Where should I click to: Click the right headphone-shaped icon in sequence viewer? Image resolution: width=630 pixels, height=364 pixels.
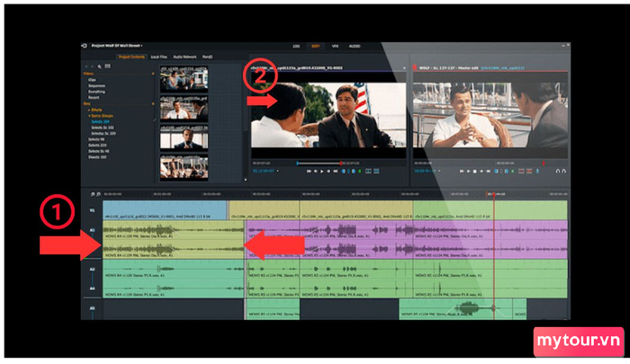563,172
